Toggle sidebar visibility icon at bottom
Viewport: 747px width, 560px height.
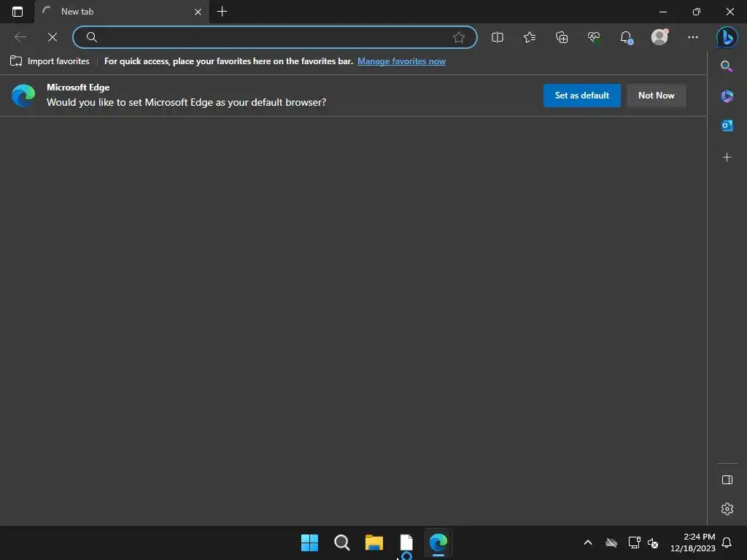[x=727, y=480]
